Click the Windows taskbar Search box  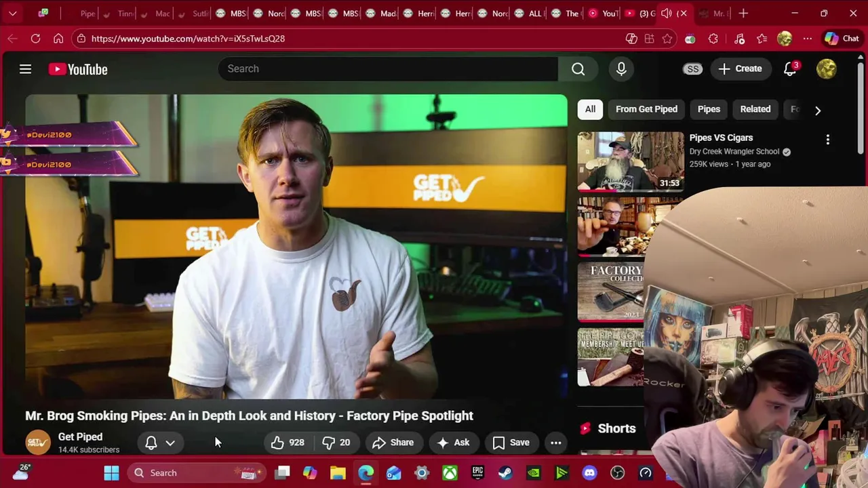(195, 472)
